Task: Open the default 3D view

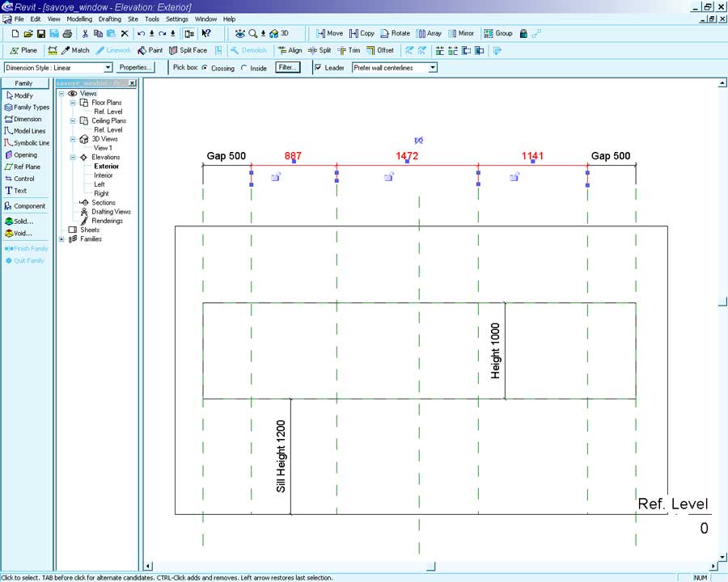Action: tap(279, 33)
